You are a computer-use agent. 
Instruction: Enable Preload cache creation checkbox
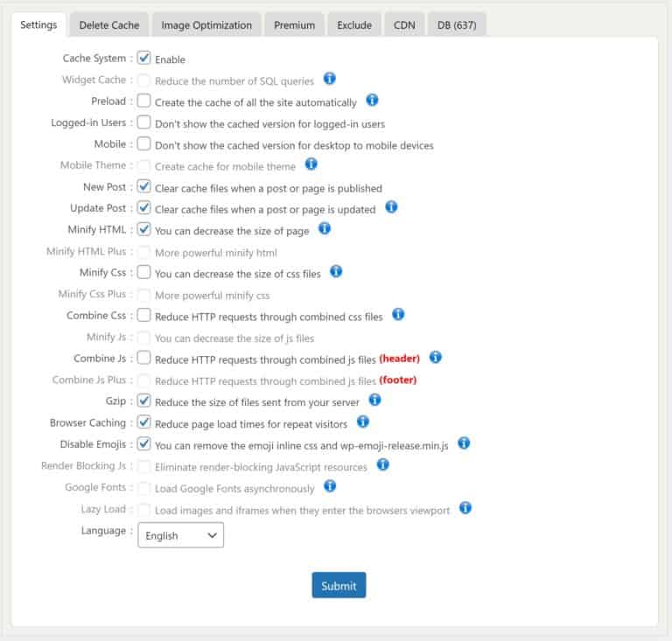tap(144, 101)
